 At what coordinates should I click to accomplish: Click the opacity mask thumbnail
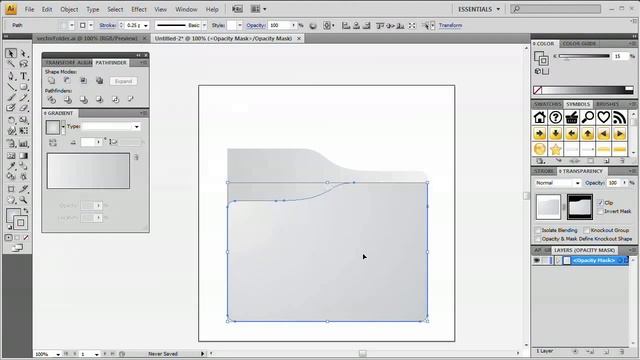tap(580, 207)
